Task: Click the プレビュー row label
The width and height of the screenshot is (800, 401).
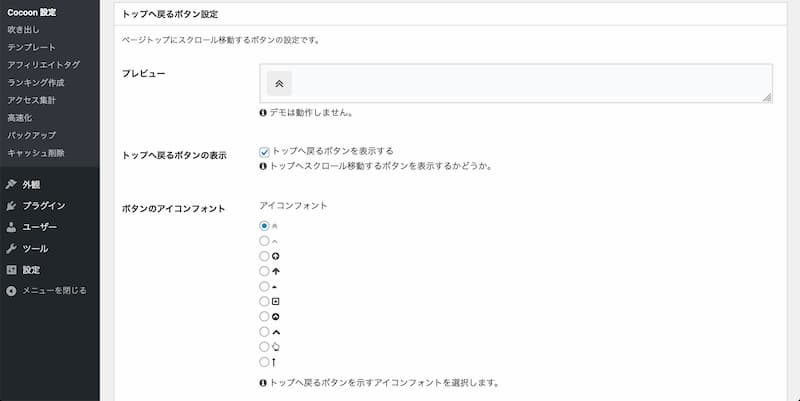Action: 143,73
